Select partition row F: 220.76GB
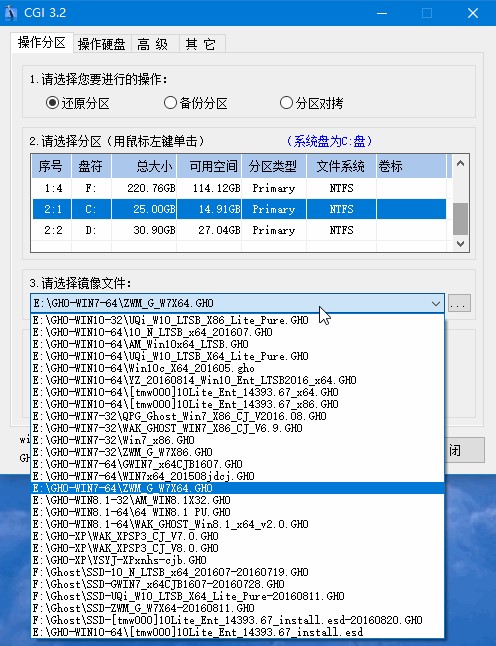The image size is (496, 646). 239,188
